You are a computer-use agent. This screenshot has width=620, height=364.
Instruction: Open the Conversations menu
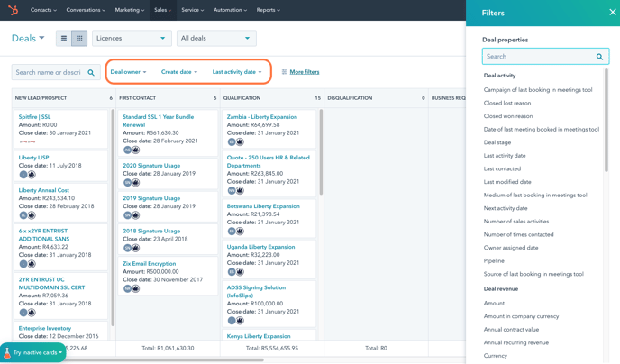[x=86, y=10]
